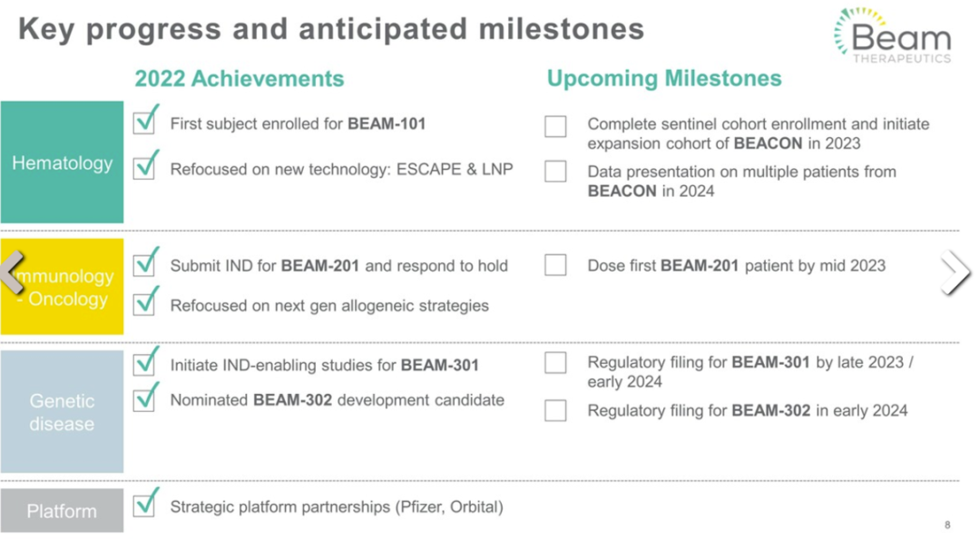This screenshot has width=980, height=541.
Task: Click the slide page number 8
Action: (x=947, y=525)
